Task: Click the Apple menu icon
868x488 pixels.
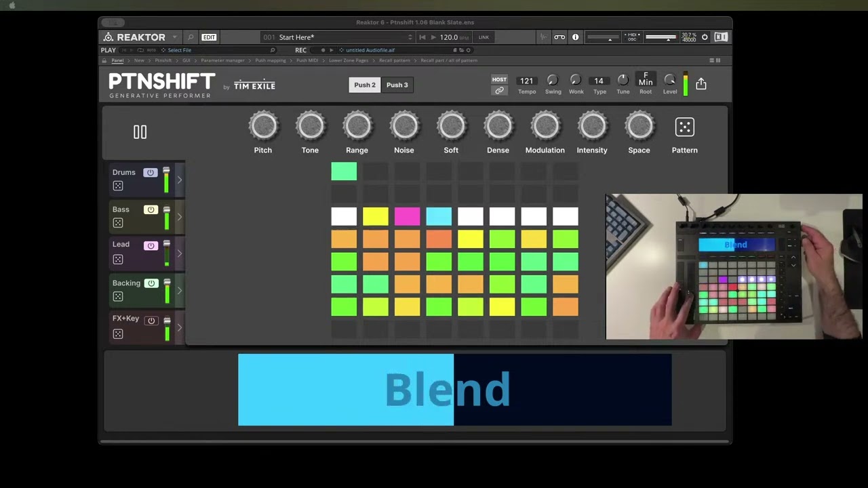Action: 12,5
